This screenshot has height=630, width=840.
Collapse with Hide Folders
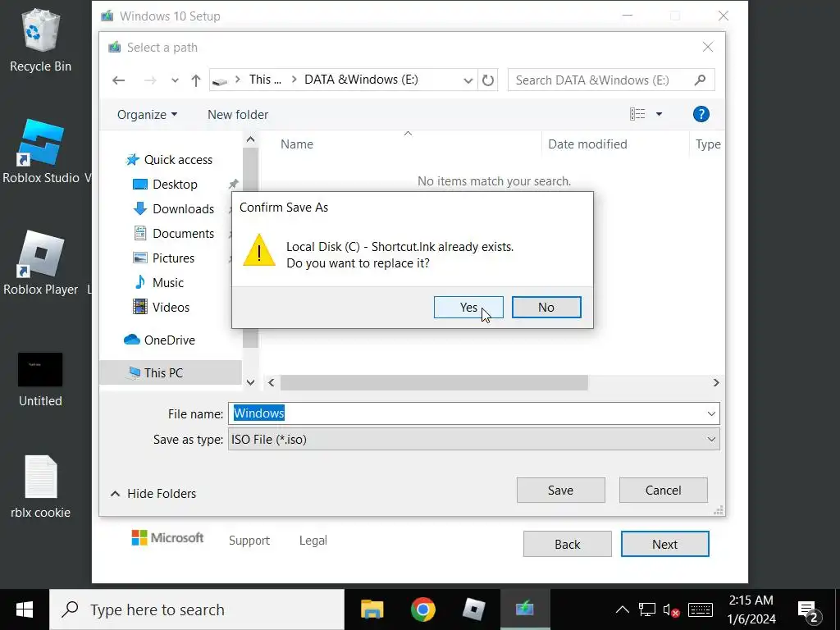coord(153,493)
